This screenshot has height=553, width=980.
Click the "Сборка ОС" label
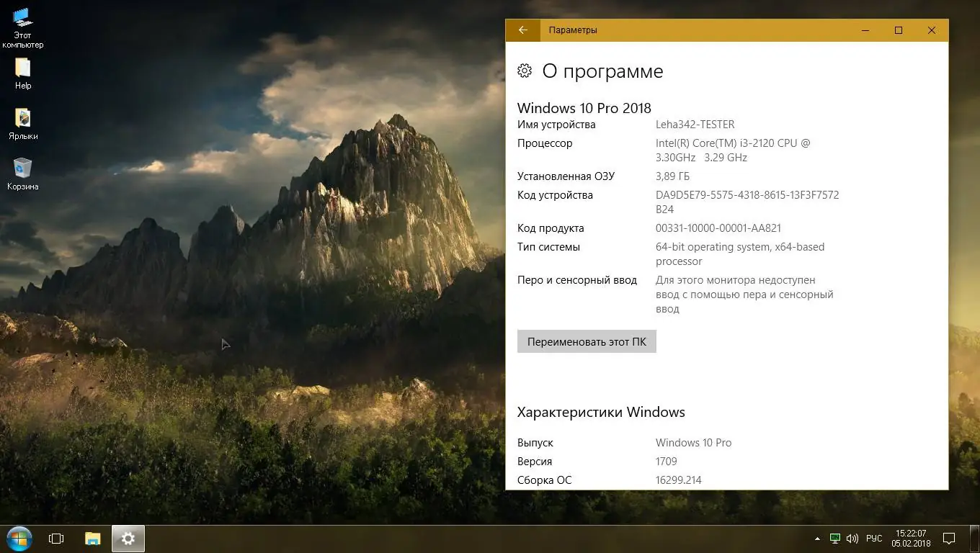coord(544,480)
